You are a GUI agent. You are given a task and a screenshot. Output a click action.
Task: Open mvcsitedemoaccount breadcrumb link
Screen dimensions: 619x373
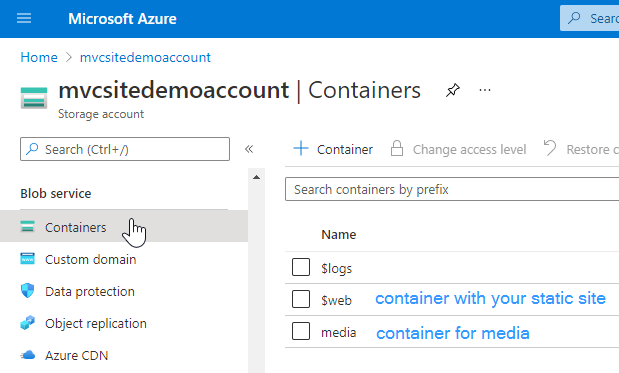click(145, 57)
